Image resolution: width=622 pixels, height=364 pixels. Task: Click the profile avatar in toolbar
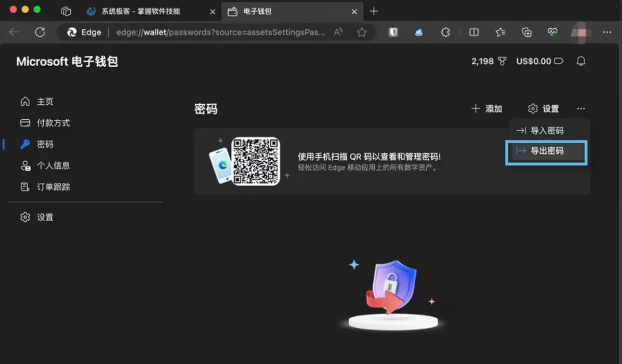(x=581, y=32)
